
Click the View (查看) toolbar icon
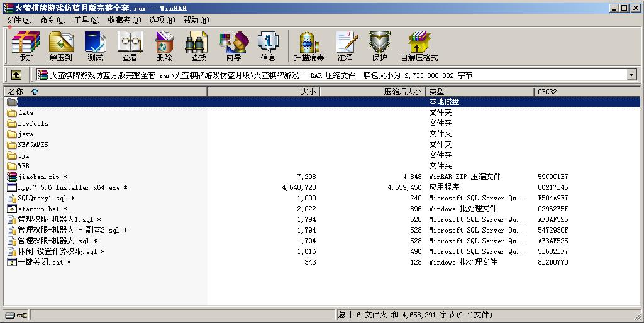pyautogui.click(x=130, y=46)
